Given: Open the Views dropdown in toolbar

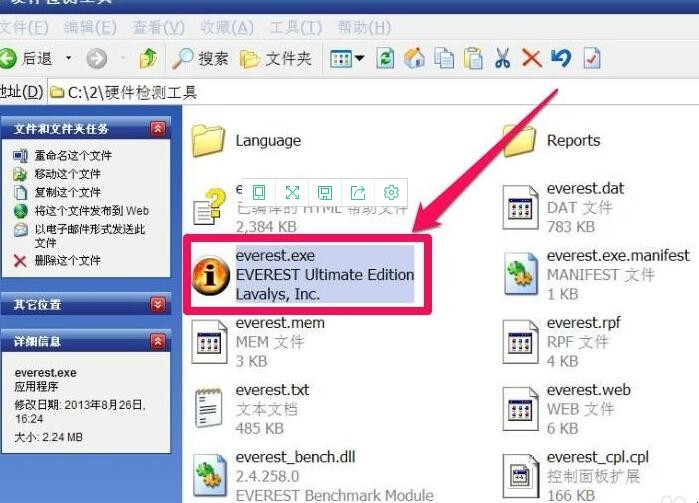Looking at the screenshot, I should point(347,58).
